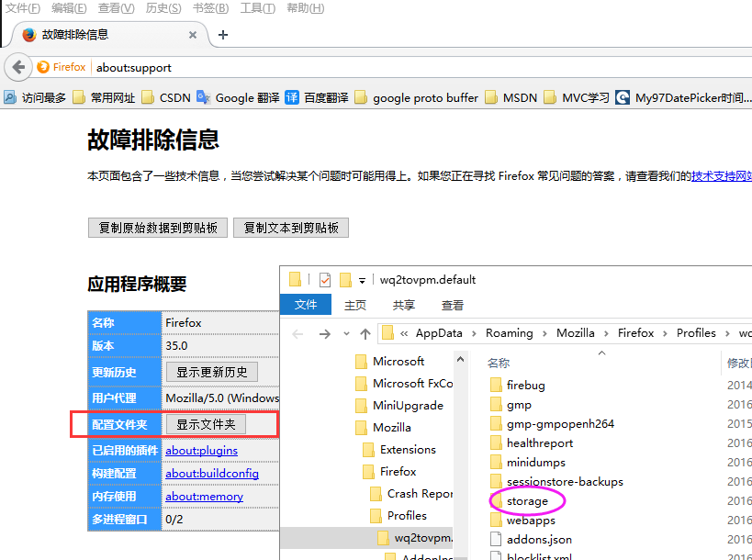Select Extensions folder in navigation tree
This screenshot has height=560, width=752.
(399, 450)
